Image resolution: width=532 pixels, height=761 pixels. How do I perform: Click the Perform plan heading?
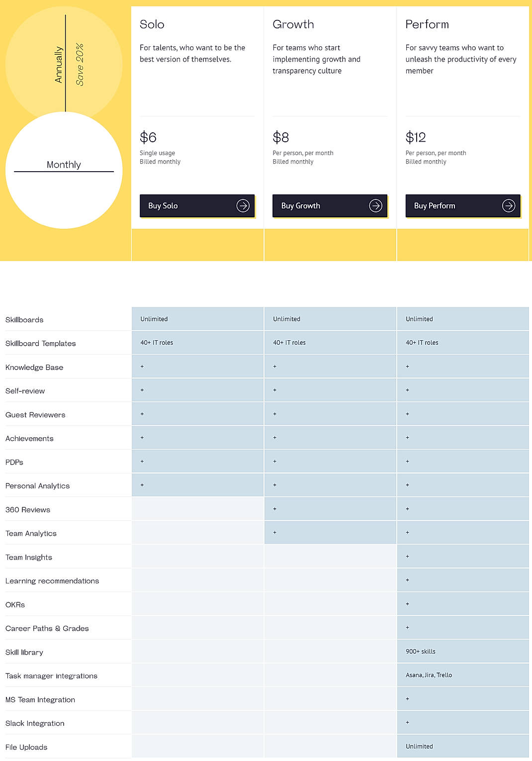pyautogui.click(x=427, y=24)
